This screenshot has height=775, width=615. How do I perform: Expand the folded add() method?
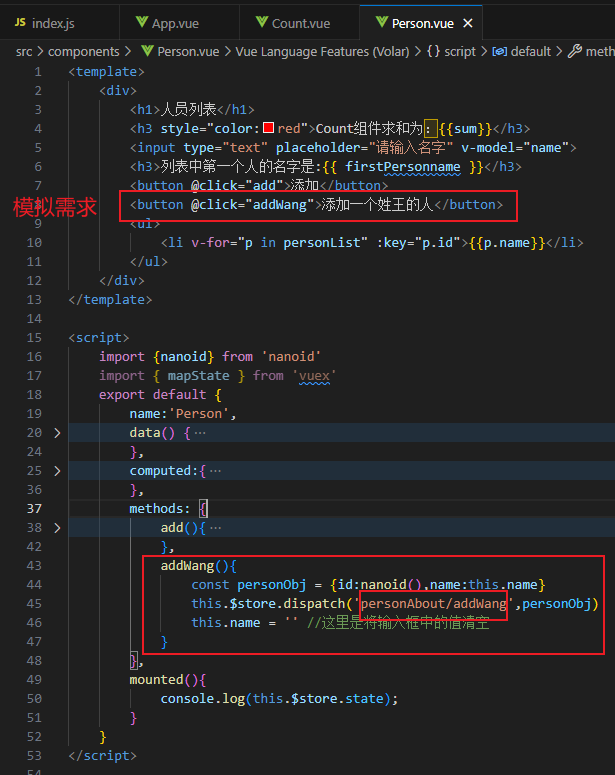[57, 528]
